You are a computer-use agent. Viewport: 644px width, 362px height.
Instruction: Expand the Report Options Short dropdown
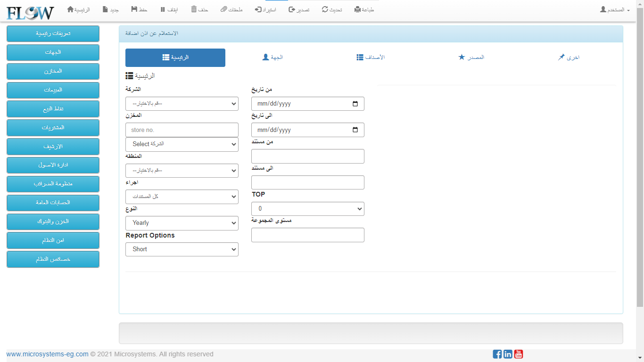[182, 249]
